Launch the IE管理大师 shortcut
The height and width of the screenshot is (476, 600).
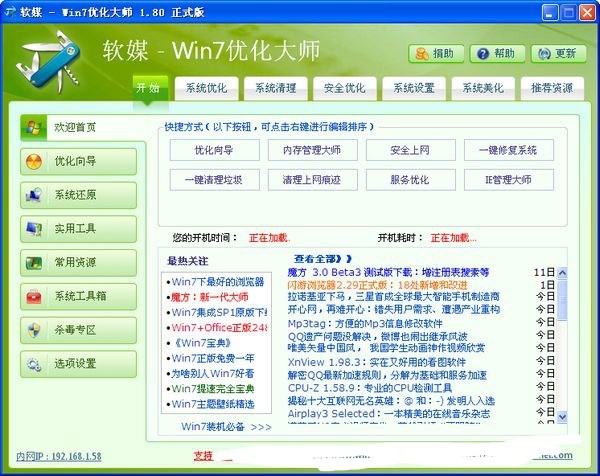[509, 180]
